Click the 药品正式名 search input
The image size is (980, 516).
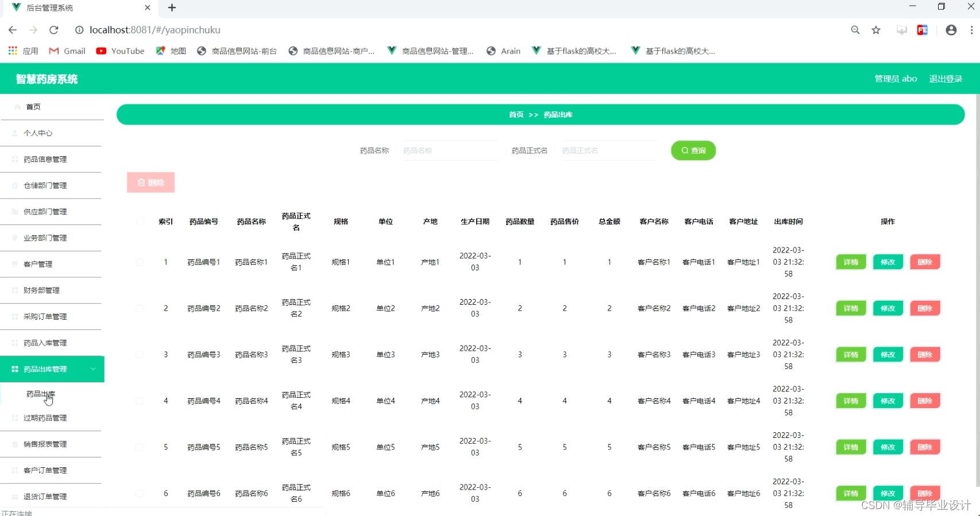[x=610, y=150]
